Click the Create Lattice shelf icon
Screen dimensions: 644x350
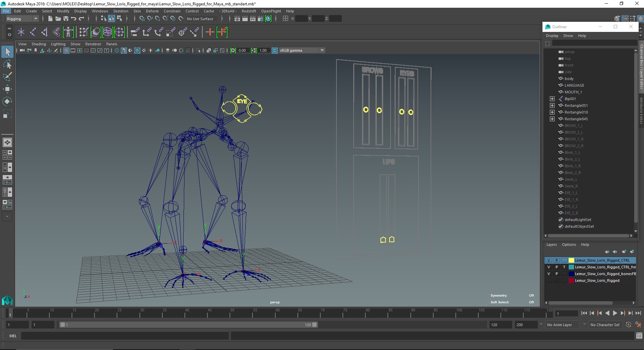click(107, 32)
